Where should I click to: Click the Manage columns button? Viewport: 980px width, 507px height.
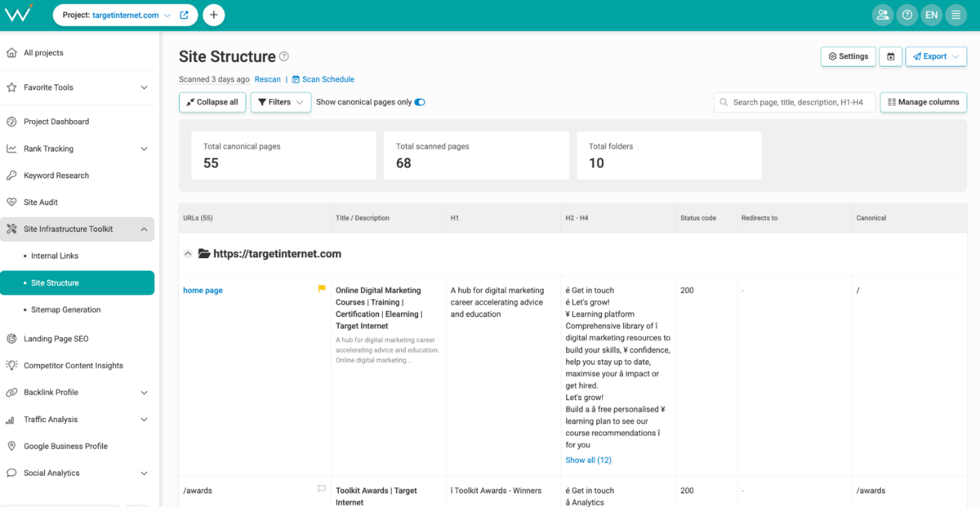coord(924,102)
